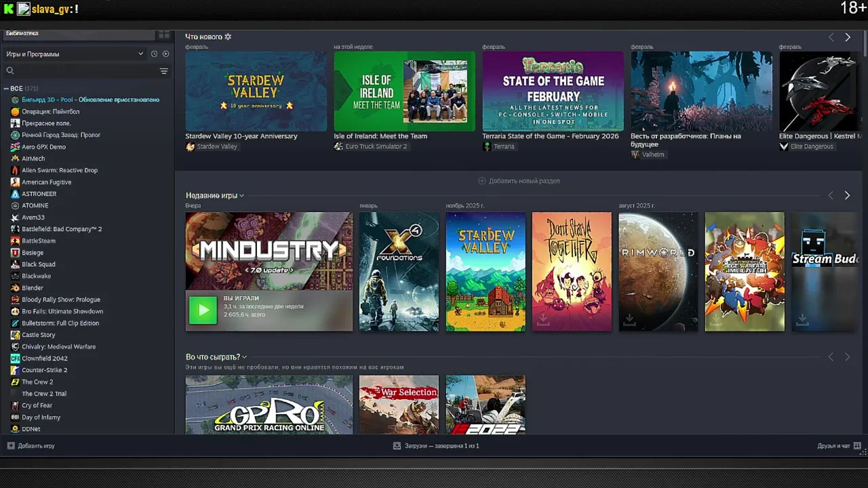Select Battlefield: Bad Company 2
Screen dimensions: 868x488
(62, 229)
